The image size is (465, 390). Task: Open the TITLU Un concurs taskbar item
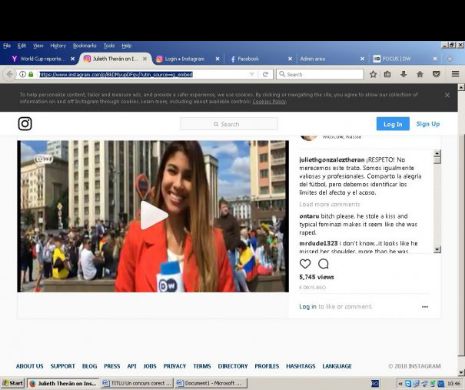click(137, 383)
